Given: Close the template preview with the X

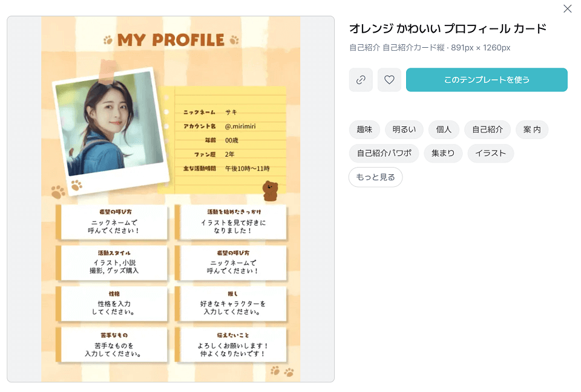Looking at the screenshot, I should pos(567,8).
